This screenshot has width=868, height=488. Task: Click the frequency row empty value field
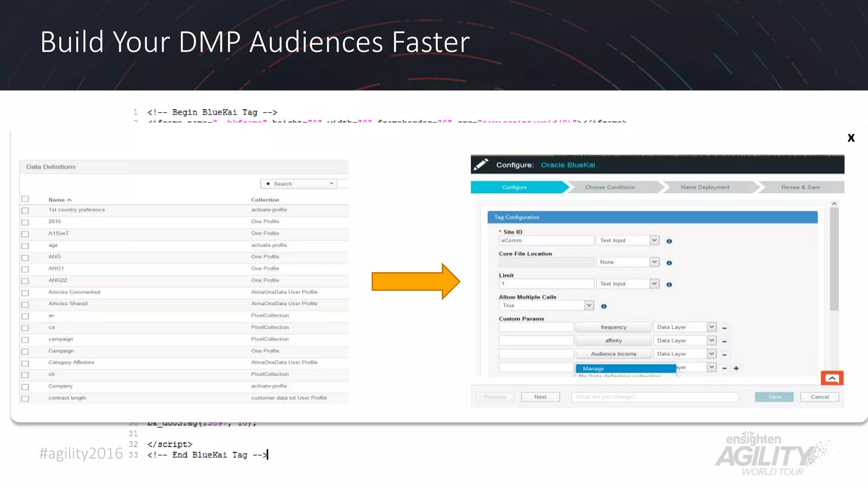point(536,327)
